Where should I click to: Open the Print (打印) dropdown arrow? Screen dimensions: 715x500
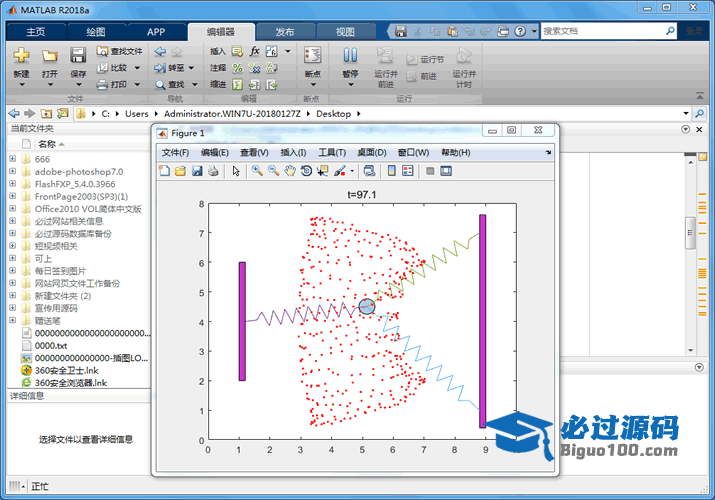point(137,85)
